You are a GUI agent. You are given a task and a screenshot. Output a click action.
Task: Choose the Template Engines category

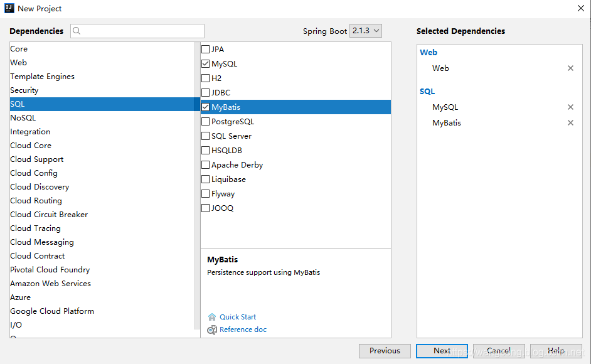click(42, 77)
